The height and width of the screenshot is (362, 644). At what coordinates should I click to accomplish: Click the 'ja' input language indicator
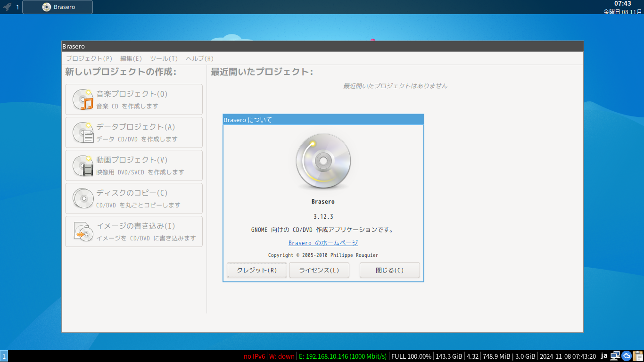click(604, 356)
